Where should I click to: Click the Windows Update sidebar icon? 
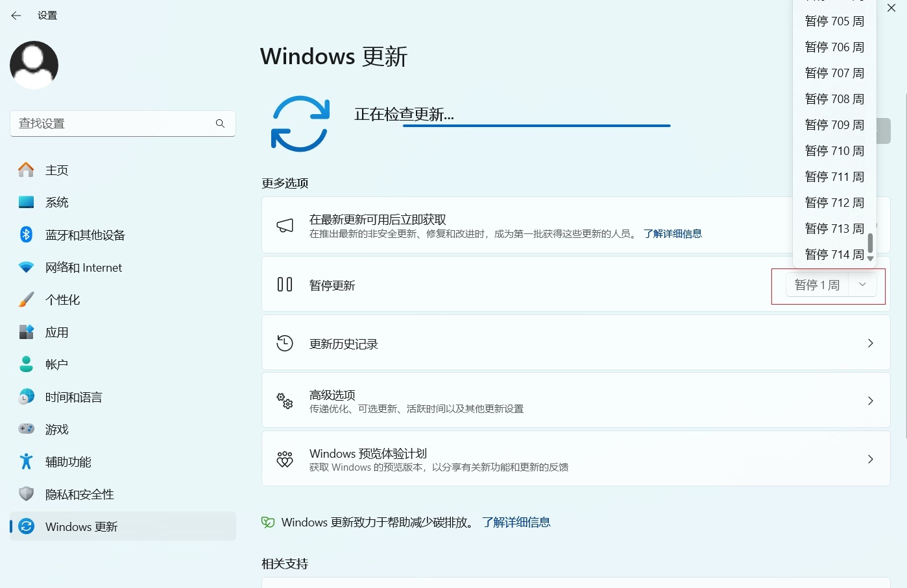[x=26, y=526]
